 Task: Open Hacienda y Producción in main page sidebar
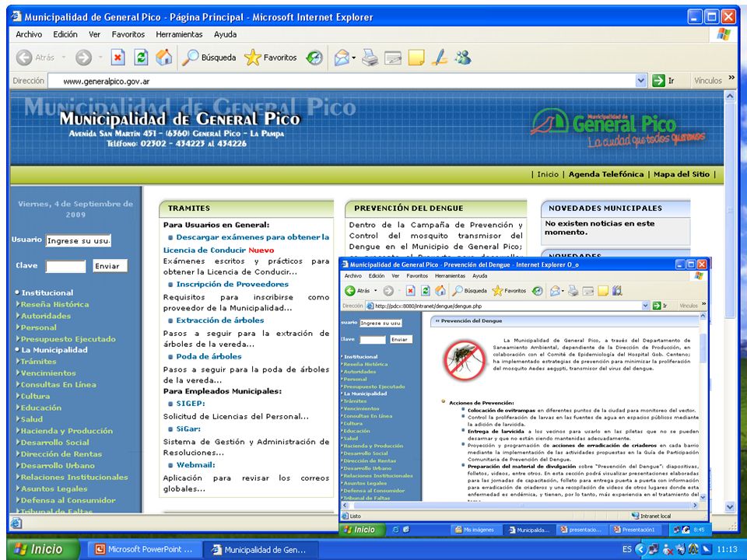point(67,431)
